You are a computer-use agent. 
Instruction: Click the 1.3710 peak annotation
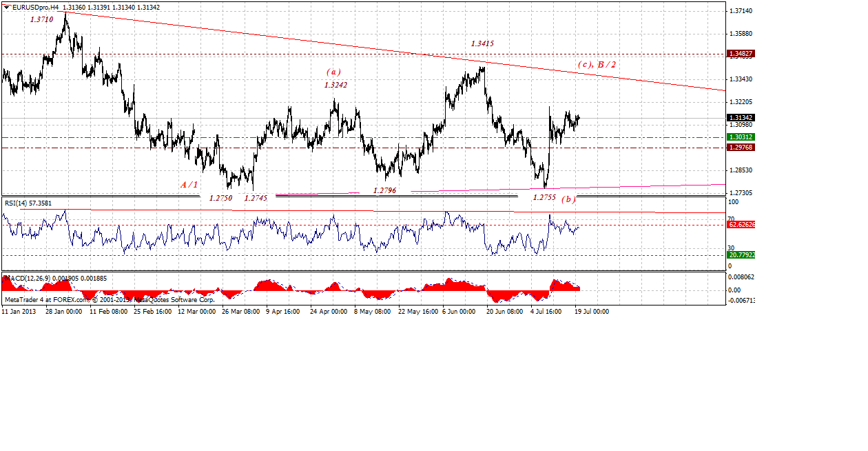pyautogui.click(x=41, y=20)
